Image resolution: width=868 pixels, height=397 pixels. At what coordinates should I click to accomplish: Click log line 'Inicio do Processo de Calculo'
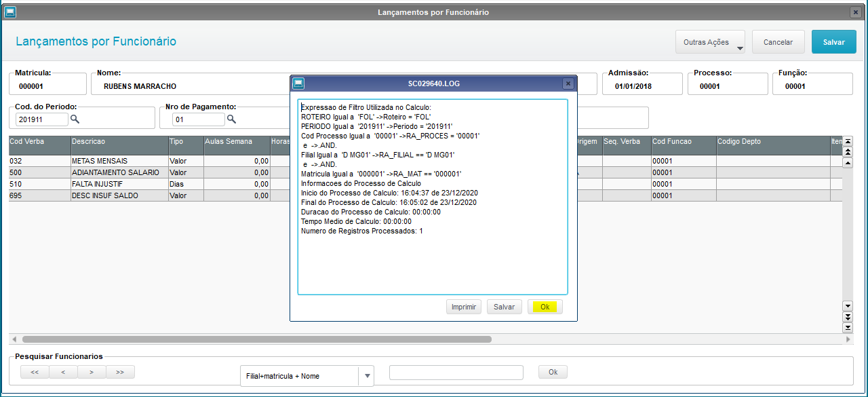[x=389, y=193]
